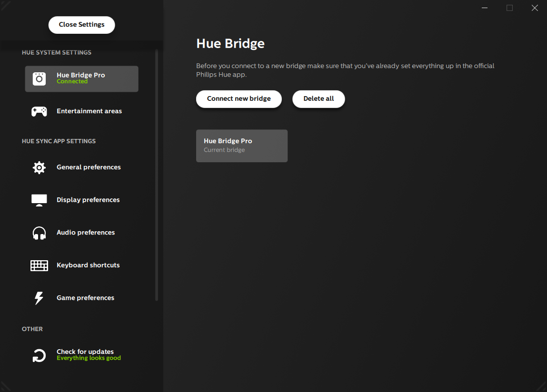Click the Audio preferences headphones icon
The height and width of the screenshot is (392, 547).
(39, 233)
